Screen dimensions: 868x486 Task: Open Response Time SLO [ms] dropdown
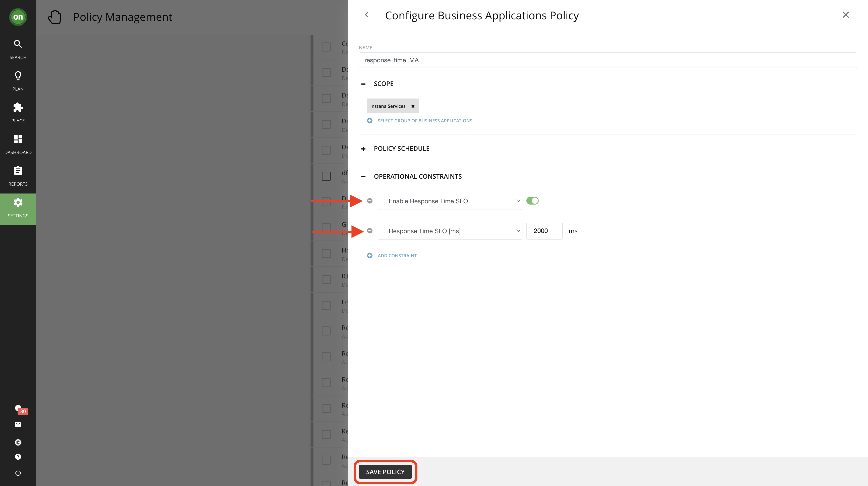point(450,231)
